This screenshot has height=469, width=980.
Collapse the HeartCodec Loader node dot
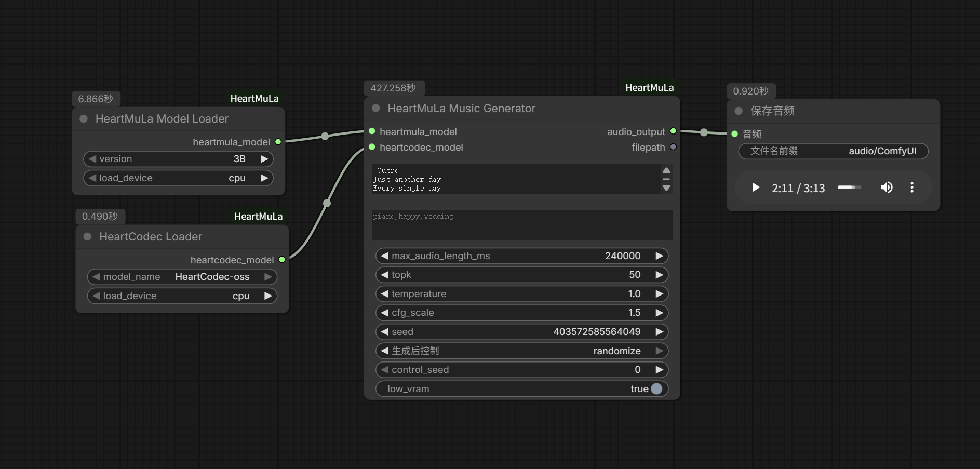click(88, 237)
